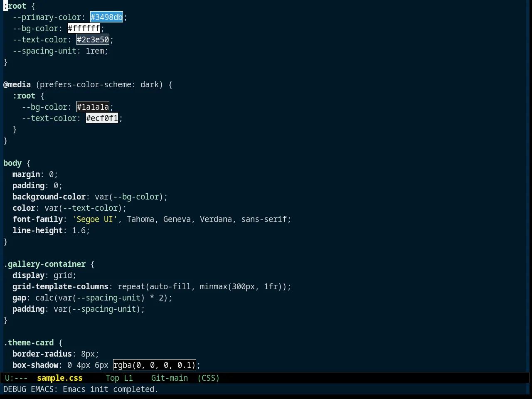Click sans-serif in font-family list
Screen dimensions: 532x399
pyautogui.click(x=264, y=219)
